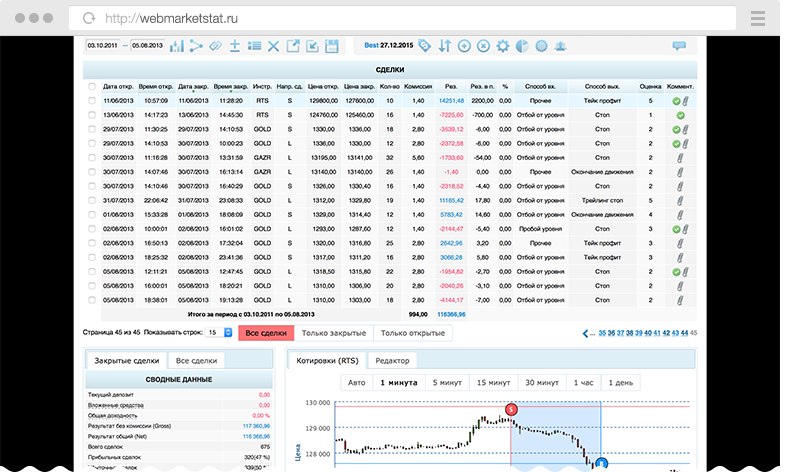Select the 1 день timeframe
This screenshot has height=472, width=800.
pyautogui.click(x=621, y=383)
